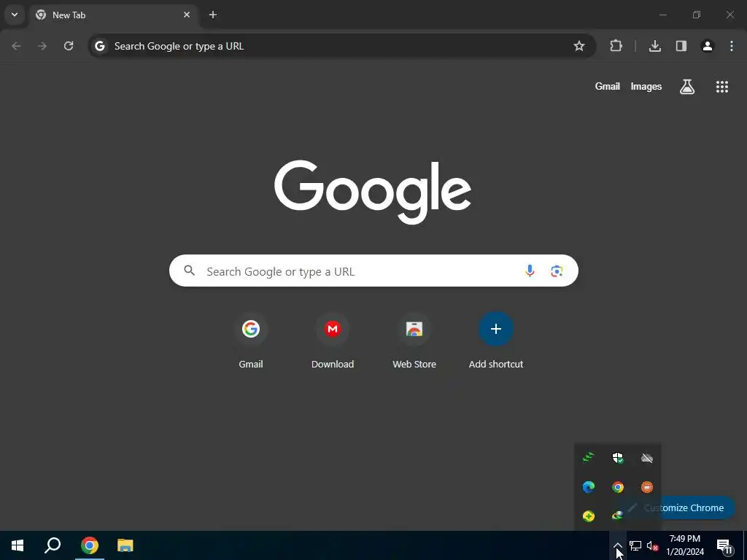This screenshot has width=747, height=560.
Task: Open the notification center with 11 alerts
Action: (x=724, y=545)
